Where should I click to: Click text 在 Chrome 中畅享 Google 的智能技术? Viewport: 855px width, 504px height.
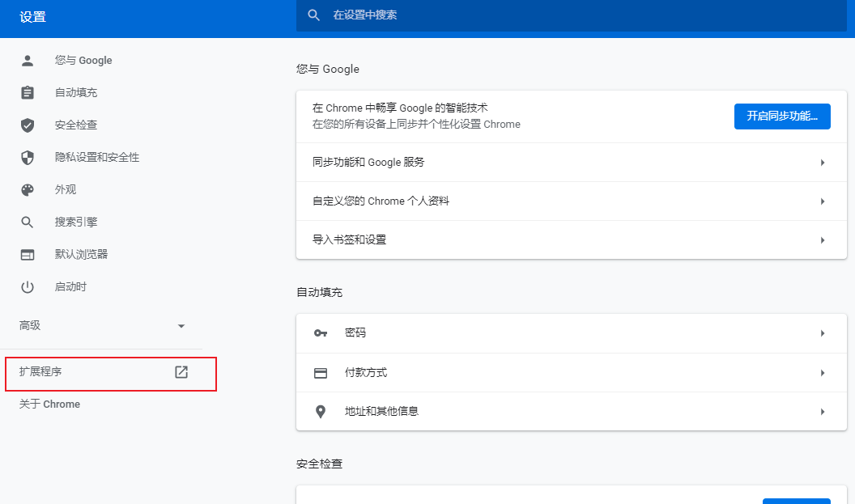(x=400, y=108)
